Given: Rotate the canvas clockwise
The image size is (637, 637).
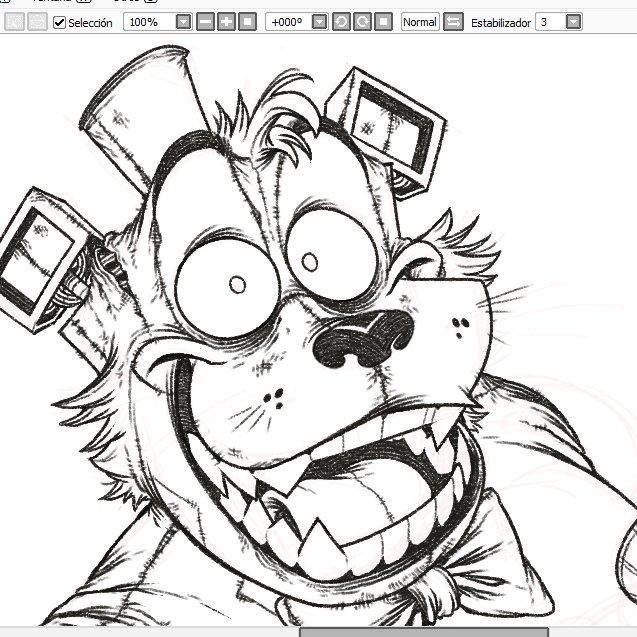Looking at the screenshot, I should [362, 22].
